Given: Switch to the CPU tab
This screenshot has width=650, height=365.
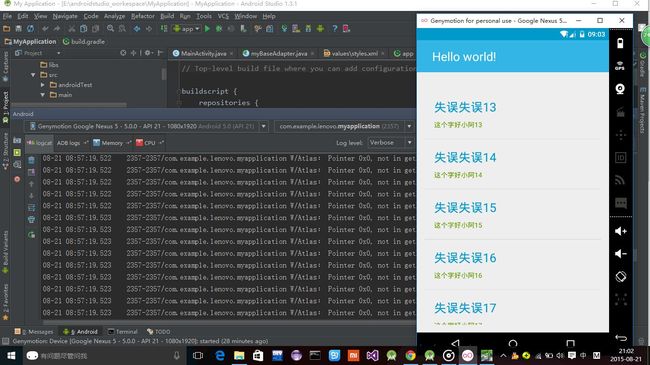Looking at the screenshot, I should point(150,143).
